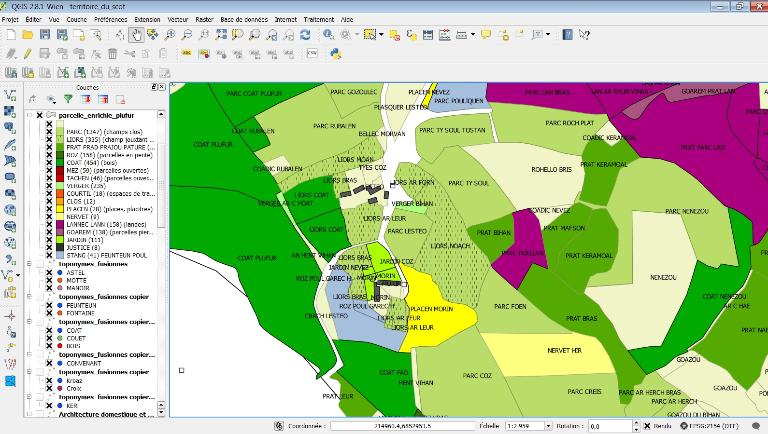Click the Zoom In magnifier tool
768x434 pixels.
pos(170,34)
